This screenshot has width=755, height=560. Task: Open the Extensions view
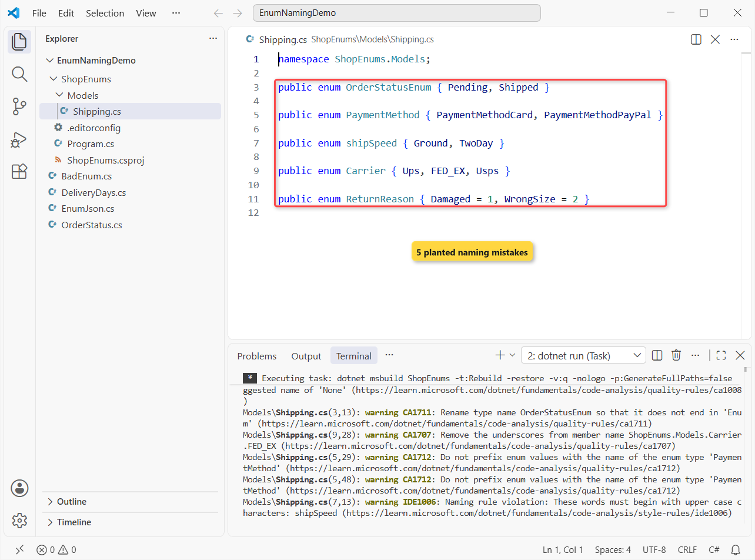(19, 171)
